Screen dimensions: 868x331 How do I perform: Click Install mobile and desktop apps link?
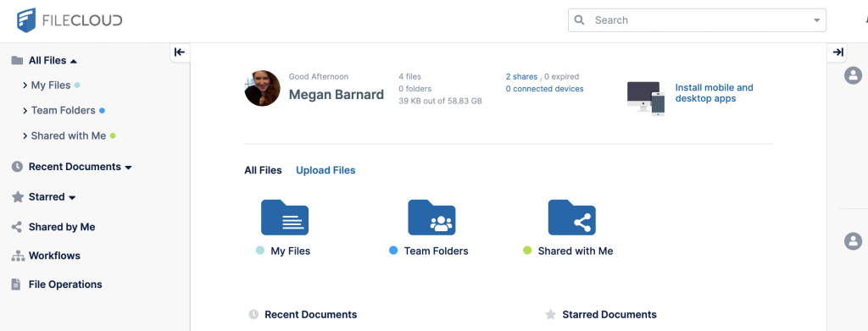point(714,93)
